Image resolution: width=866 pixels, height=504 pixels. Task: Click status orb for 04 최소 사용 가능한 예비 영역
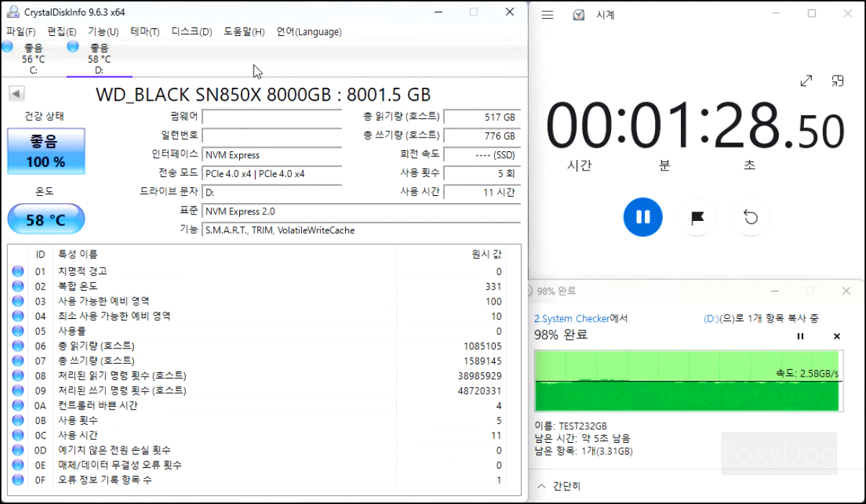click(x=18, y=316)
